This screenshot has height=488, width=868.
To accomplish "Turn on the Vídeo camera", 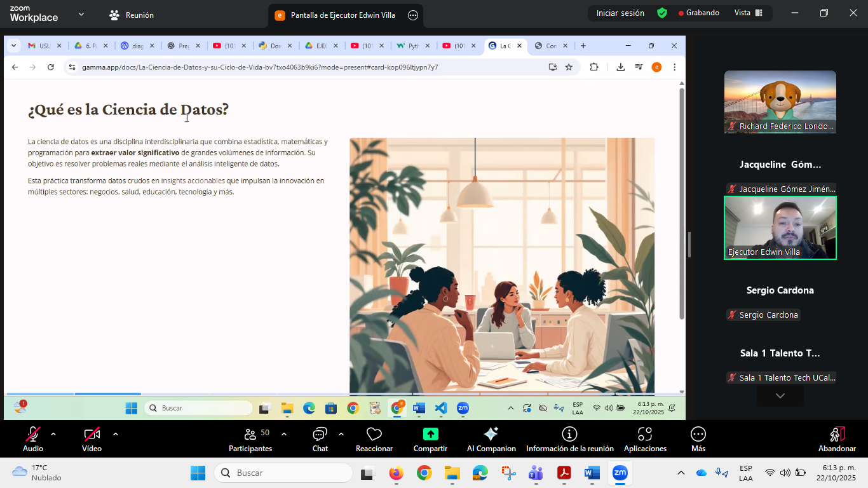I will (92, 435).
